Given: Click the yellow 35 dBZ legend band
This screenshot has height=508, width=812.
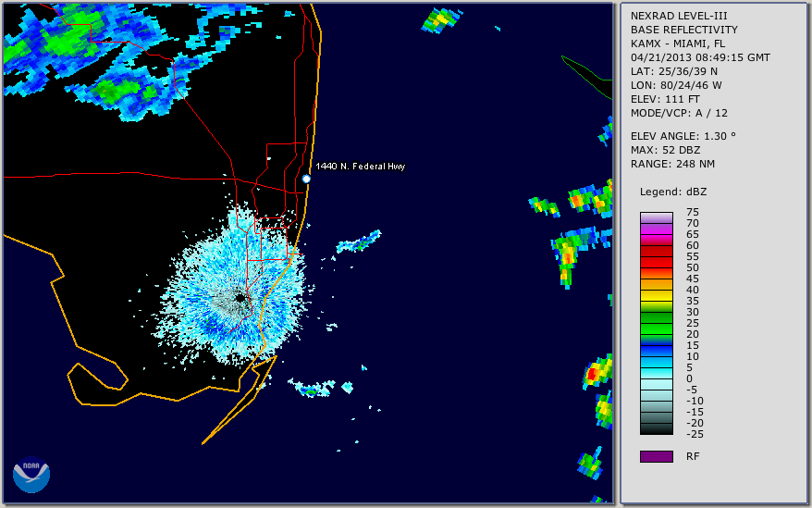Looking at the screenshot, I should pyautogui.click(x=656, y=301).
